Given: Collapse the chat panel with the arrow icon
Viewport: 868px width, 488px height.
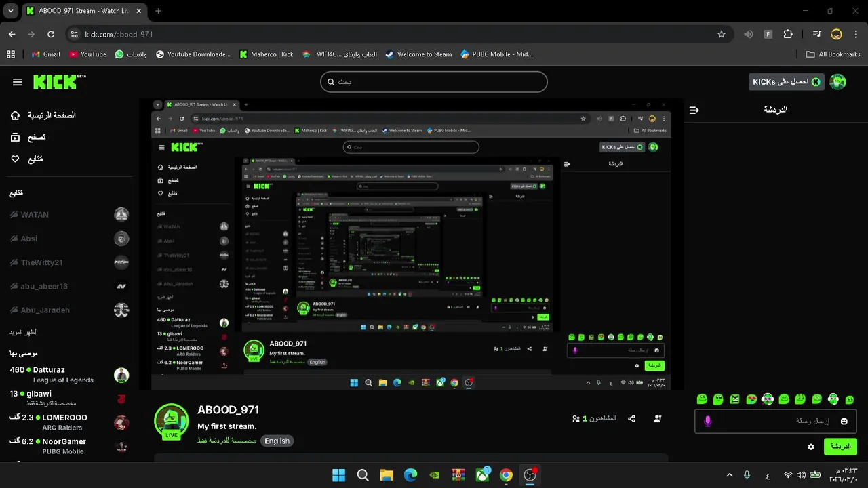Looking at the screenshot, I should coord(694,110).
